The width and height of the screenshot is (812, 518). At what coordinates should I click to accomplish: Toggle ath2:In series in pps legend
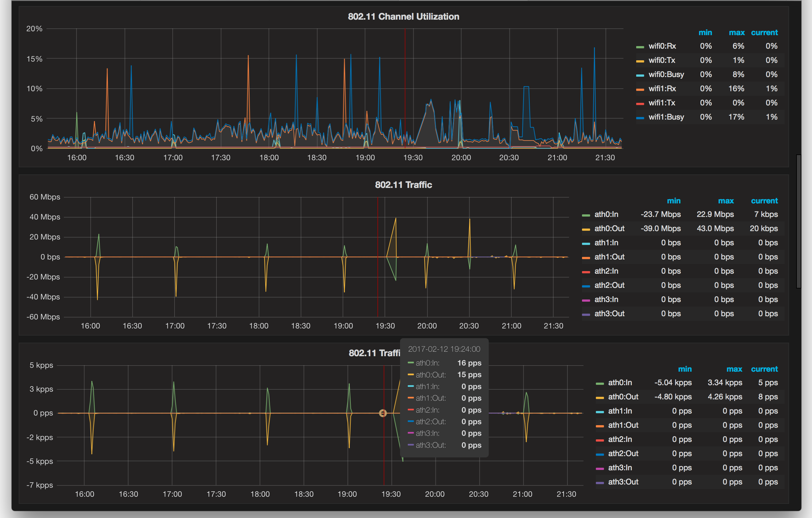(620, 439)
